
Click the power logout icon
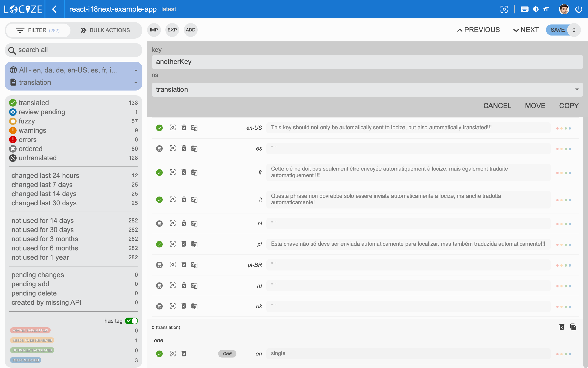point(579,9)
